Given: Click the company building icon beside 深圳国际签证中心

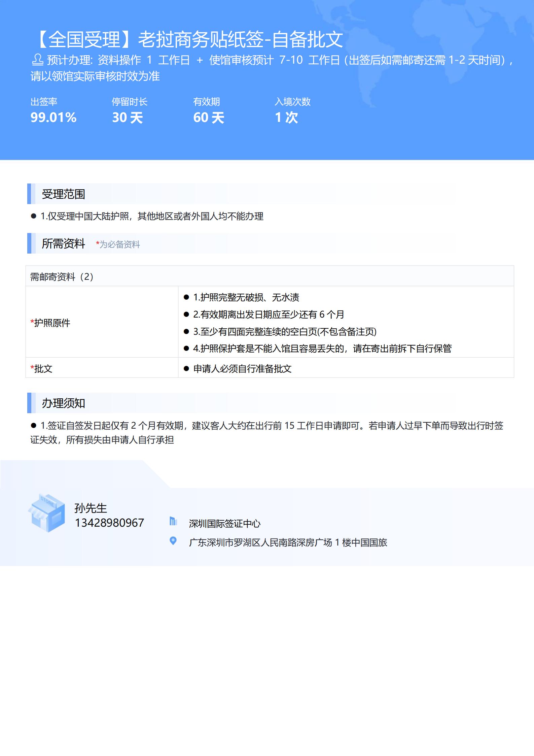Looking at the screenshot, I should [173, 521].
